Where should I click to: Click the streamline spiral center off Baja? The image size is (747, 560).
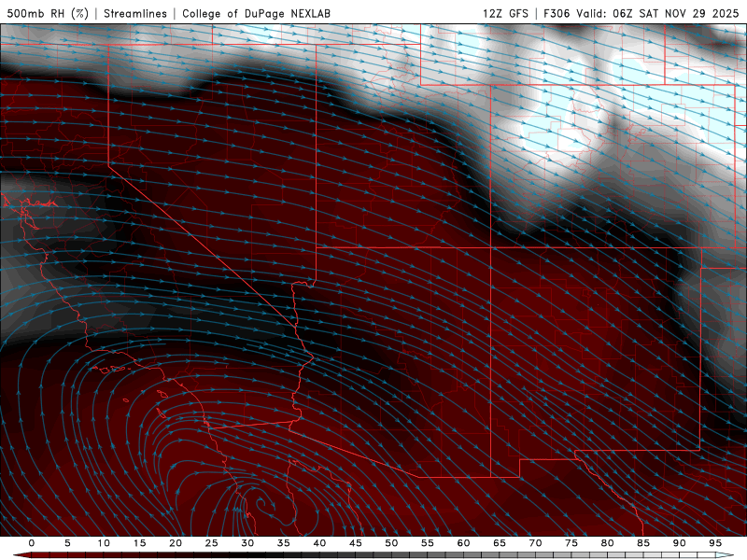pos(261,504)
